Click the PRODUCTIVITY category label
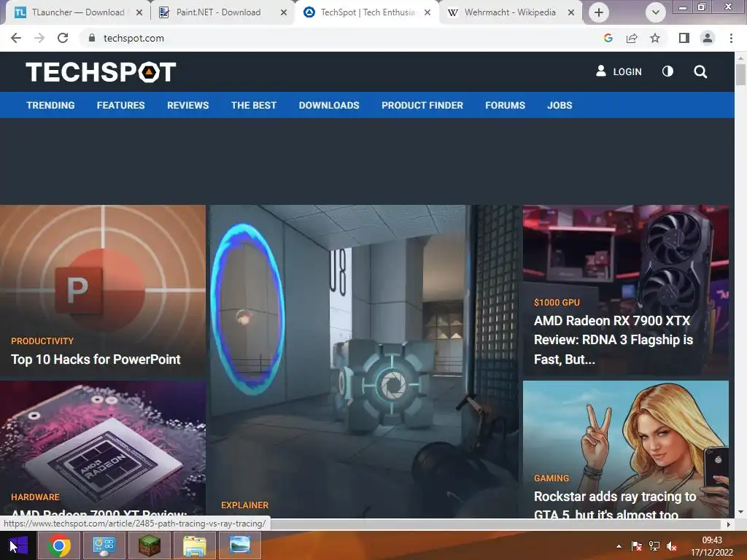747x560 pixels. [42, 341]
